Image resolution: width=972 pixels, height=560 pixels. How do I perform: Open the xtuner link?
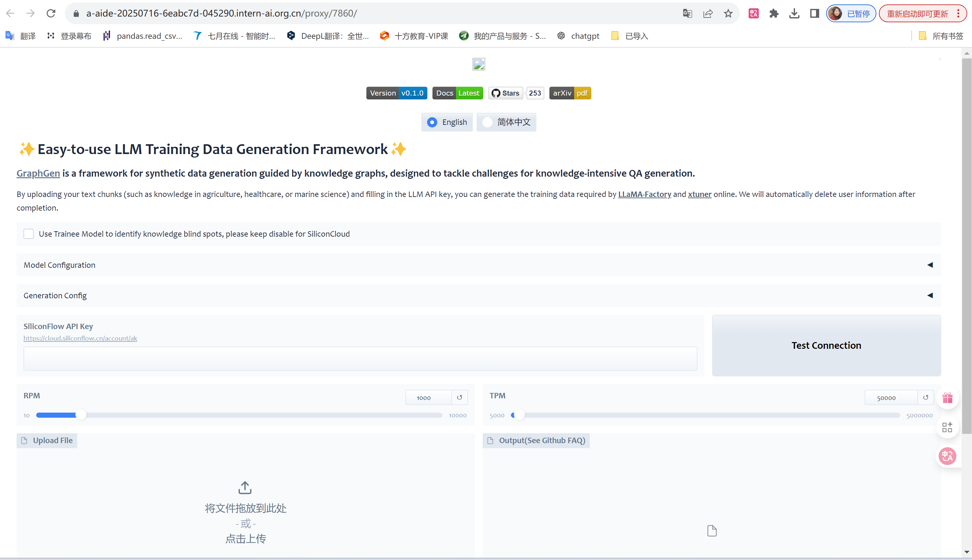[x=700, y=194]
